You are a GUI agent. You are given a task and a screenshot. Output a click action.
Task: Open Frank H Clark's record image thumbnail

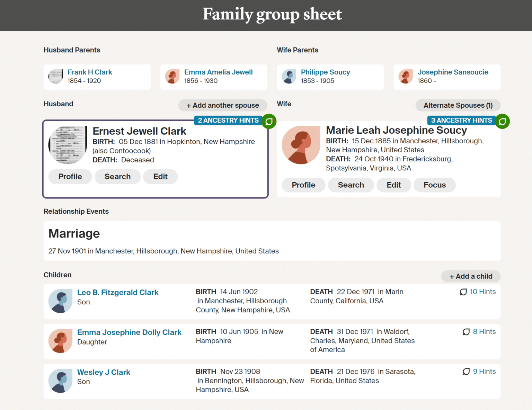[x=55, y=77]
